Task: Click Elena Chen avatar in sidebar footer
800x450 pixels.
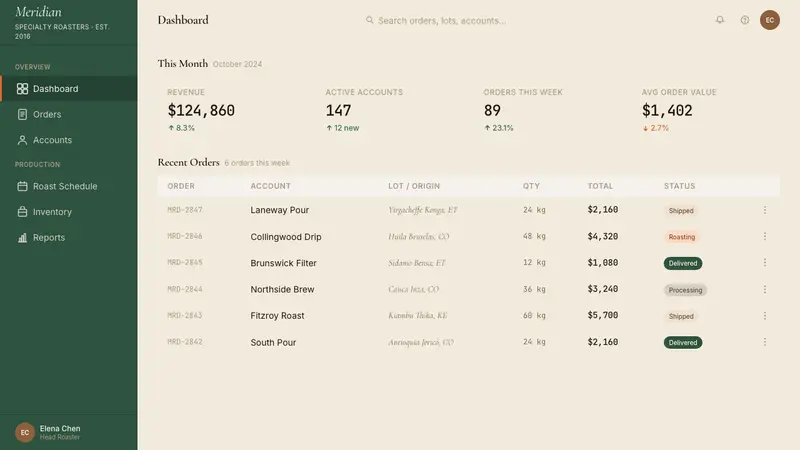Action: (24, 432)
